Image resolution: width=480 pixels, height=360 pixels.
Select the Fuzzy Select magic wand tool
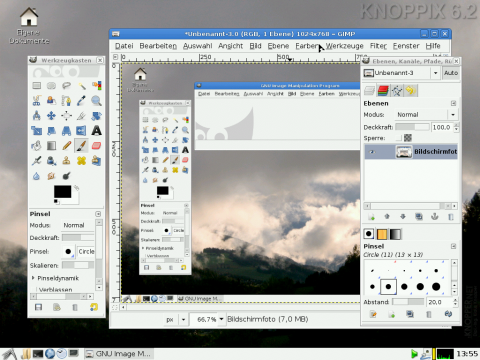[x=82, y=86]
